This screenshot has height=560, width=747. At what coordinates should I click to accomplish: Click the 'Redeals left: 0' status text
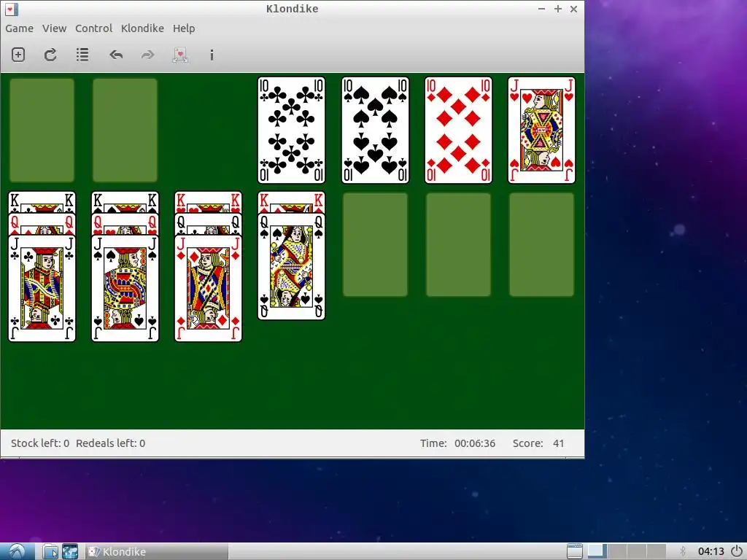[x=111, y=443]
